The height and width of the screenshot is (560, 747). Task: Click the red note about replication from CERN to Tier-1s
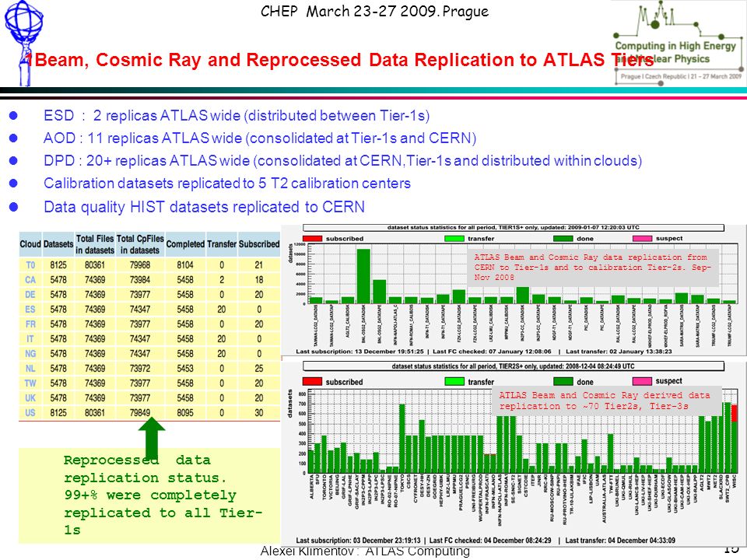coord(591,267)
